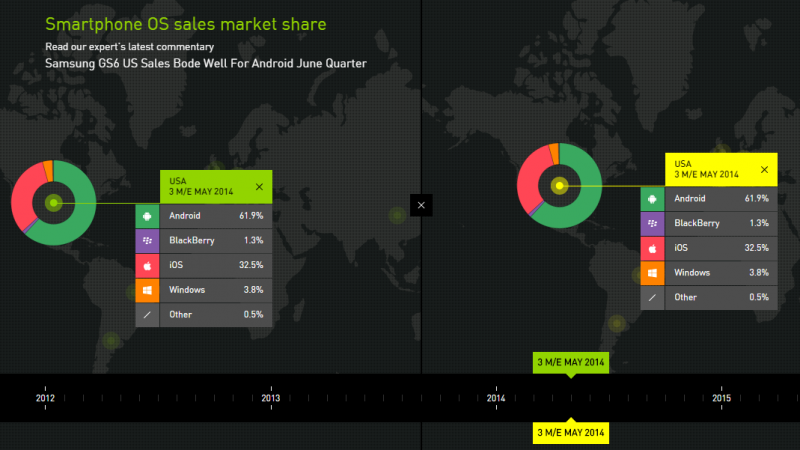This screenshot has height=450, width=800.
Task: Click the center X comparison divider button
Action: tap(422, 205)
